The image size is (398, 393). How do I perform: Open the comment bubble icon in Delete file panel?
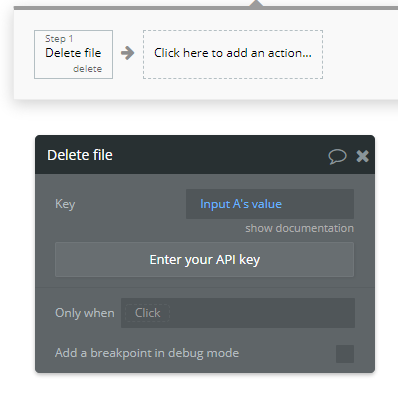pyautogui.click(x=337, y=156)
